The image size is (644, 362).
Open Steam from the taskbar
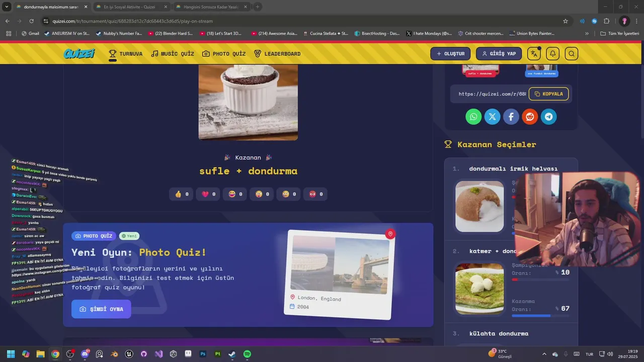tap(232, 354)
